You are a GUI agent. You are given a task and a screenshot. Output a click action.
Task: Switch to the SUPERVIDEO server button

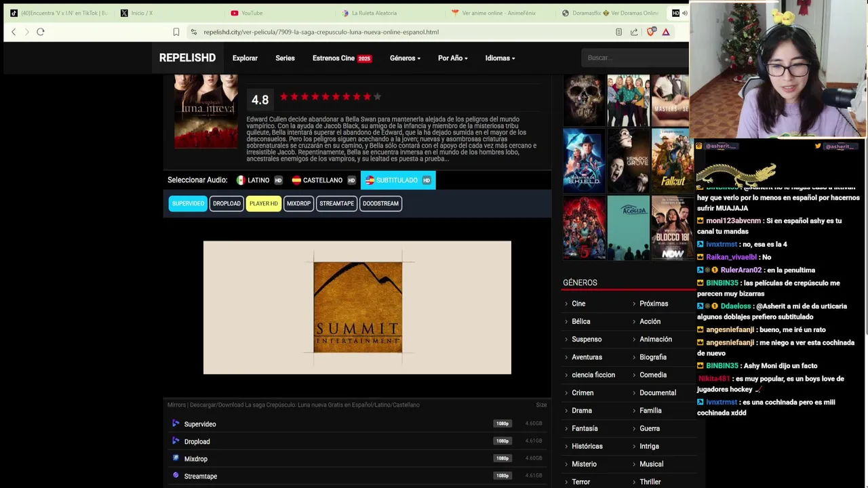coord(188,203)
